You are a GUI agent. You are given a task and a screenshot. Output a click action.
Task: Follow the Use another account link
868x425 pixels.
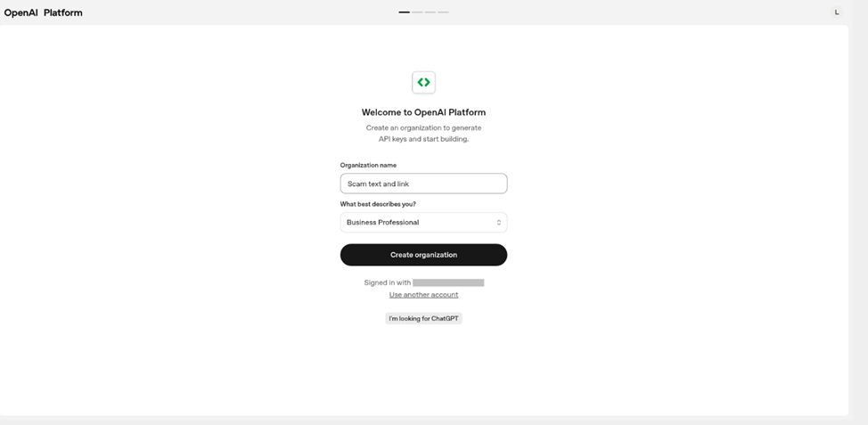tap(423, 295)
